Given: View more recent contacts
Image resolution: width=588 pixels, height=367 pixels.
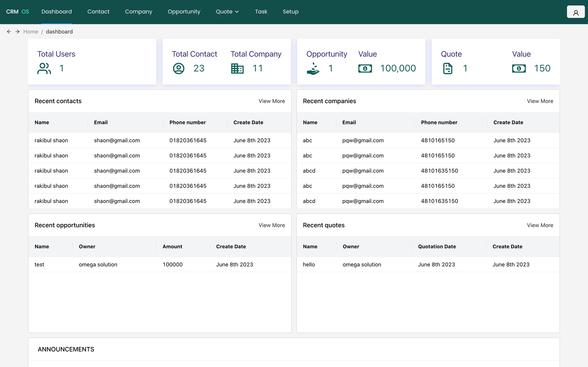Looking at the screenshot, I should pyautogui.click(x=272, y=101).
